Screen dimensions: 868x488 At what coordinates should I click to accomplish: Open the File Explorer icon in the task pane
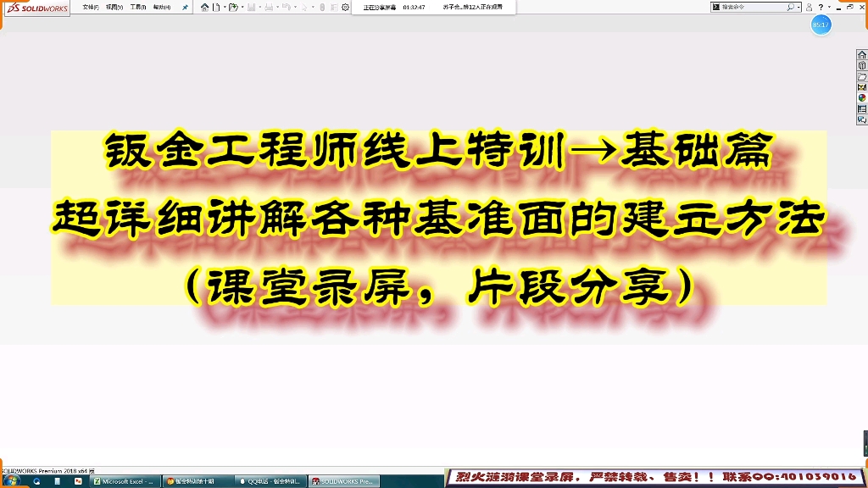[862, 76]
